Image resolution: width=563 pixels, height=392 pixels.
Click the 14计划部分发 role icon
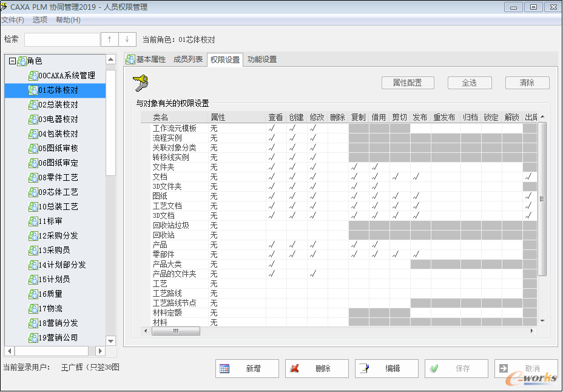tap(33, 265)
